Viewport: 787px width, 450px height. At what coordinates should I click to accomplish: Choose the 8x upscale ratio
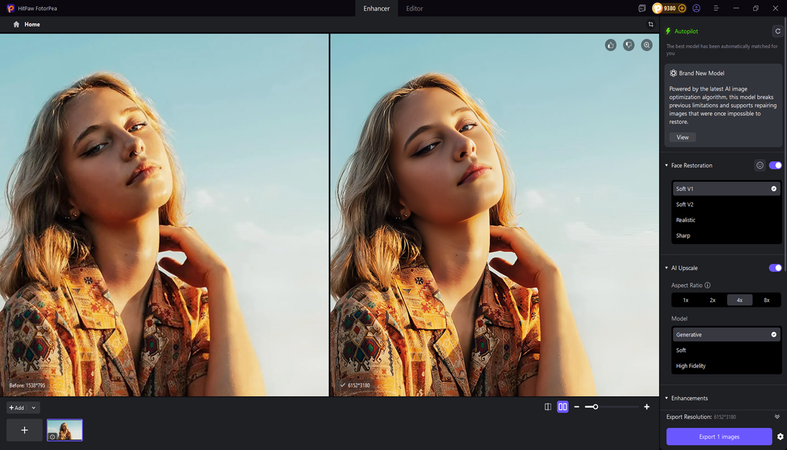[767, 300]
